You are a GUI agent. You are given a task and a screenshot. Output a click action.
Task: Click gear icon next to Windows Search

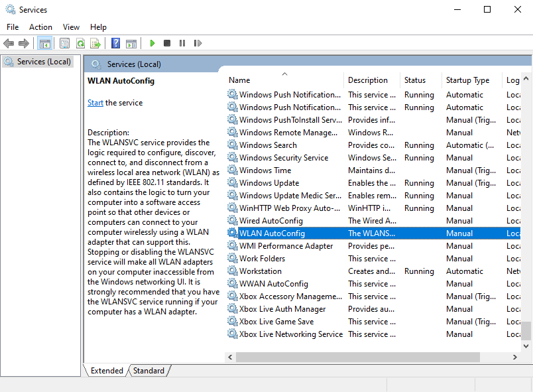point(233,145)
